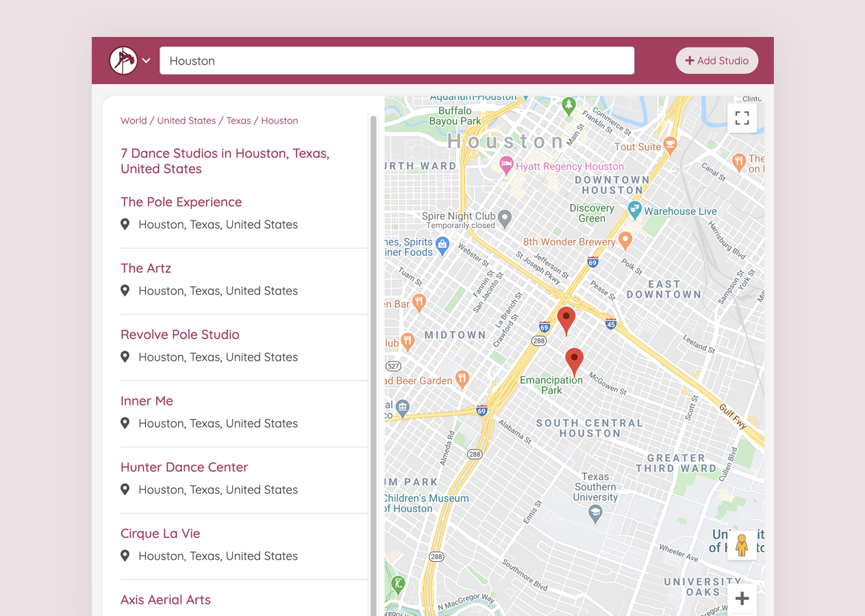The width and height of the screenshot is (865, 616).
Task: Click the Emancipation Park map label
Action: click(551, 385)
